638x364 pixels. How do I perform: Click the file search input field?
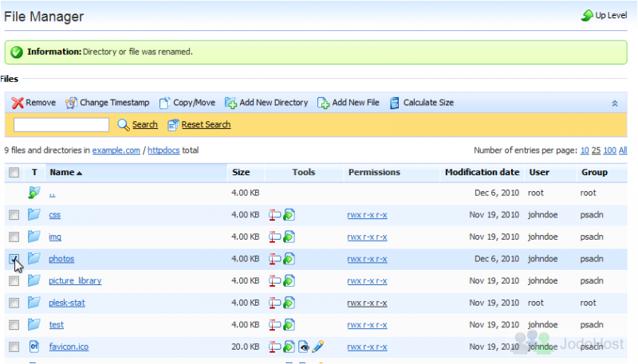[61, 125]
